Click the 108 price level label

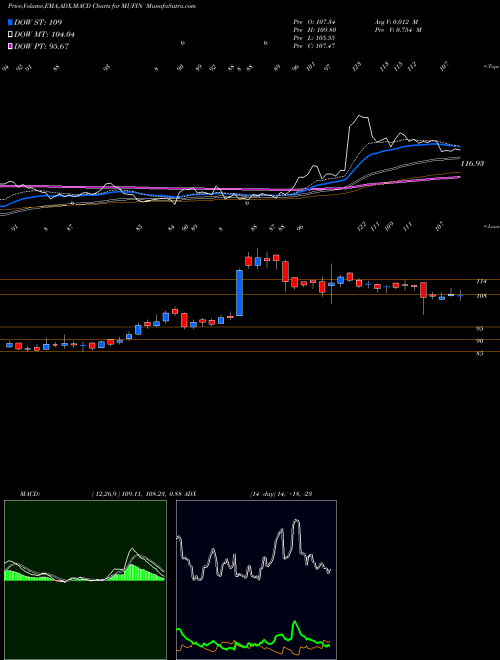tap(481, 296)
